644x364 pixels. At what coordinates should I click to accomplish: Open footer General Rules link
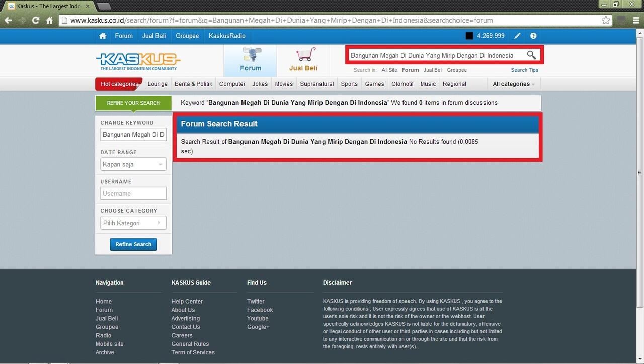pos(190,344)
